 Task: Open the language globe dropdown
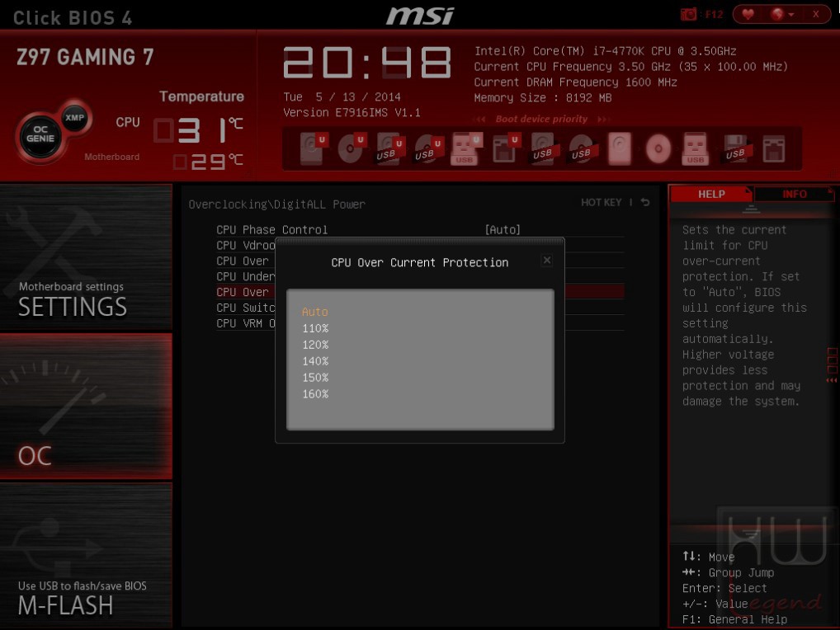pyautogui.click(x=782, y=15)
